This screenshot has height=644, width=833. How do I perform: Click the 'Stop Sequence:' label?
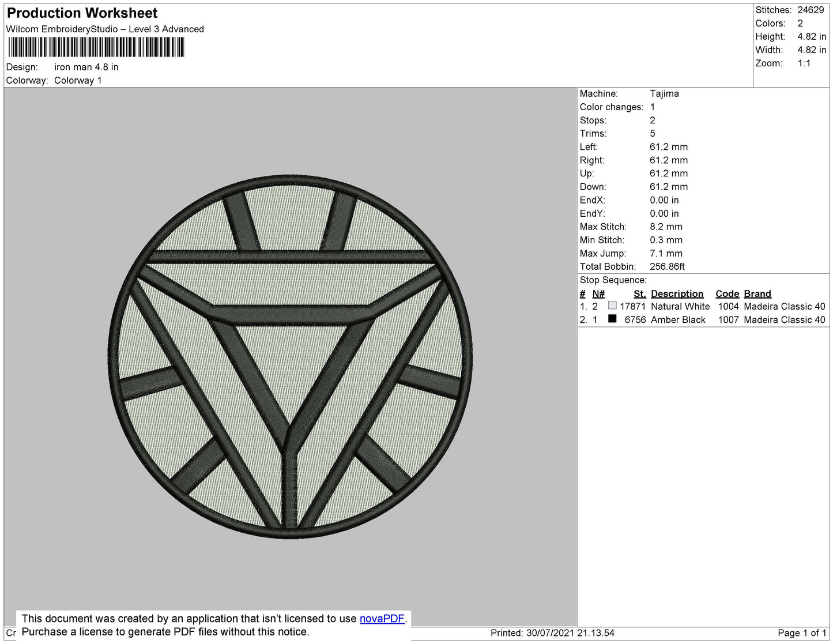(613, 280)
